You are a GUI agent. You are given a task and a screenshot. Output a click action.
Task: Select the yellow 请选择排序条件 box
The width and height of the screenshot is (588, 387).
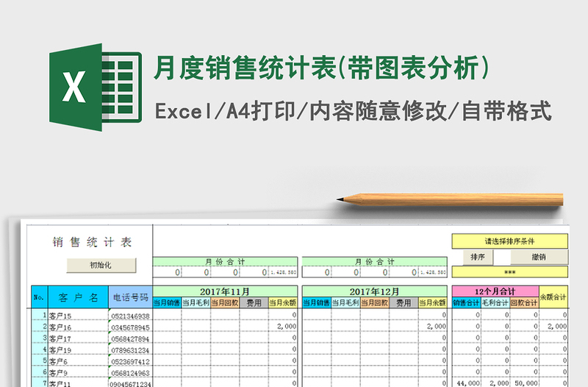coord(509,241)
